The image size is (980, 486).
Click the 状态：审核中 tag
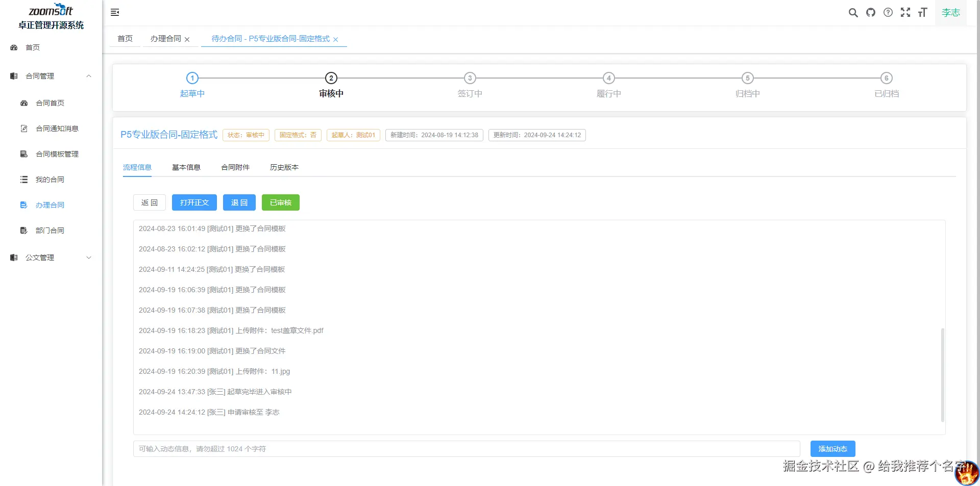[x=246, y=135]
